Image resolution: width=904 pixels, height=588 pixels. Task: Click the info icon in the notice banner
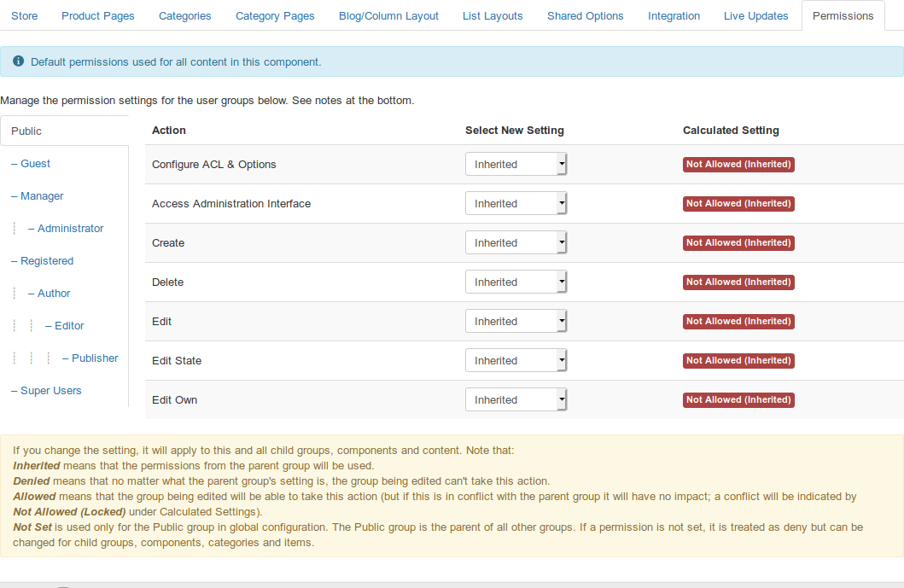pos(18,61)
